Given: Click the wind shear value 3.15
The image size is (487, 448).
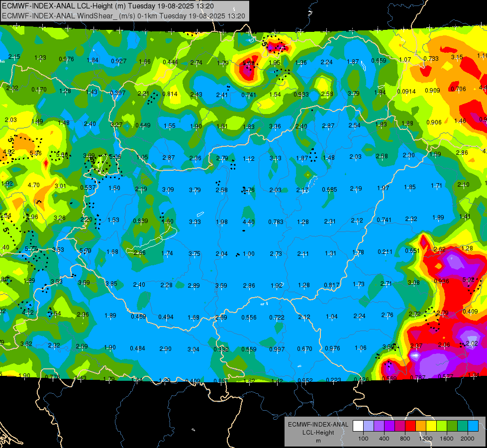Looking at the screenshot, I should click(x=457, y=57).
